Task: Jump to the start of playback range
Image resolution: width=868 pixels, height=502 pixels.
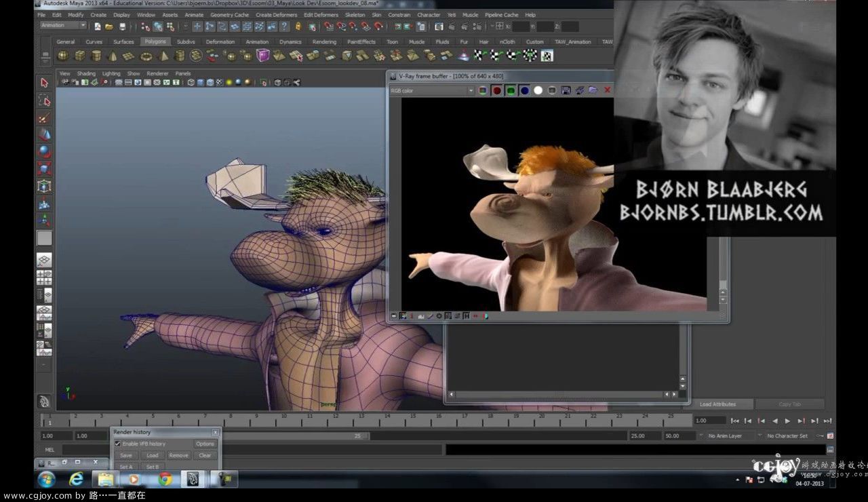Action: (x=735, y=421)
